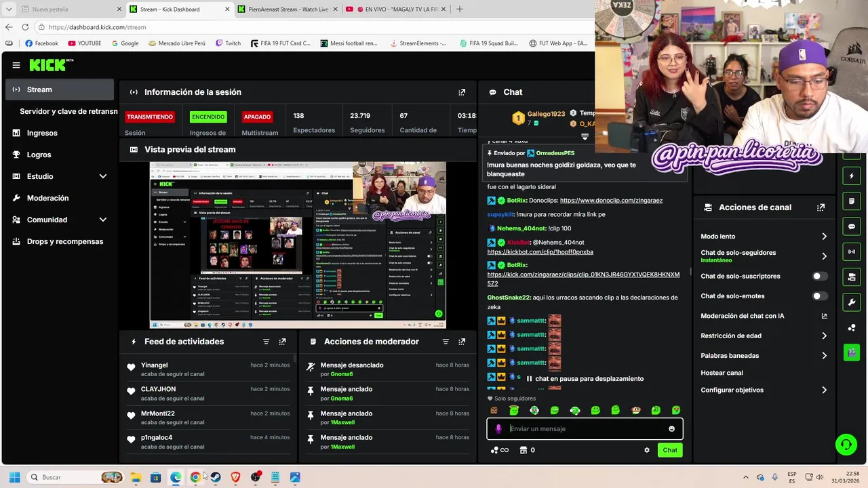Open the shop icon below message box
Screen dimensions: 868x488
point(524,450)
